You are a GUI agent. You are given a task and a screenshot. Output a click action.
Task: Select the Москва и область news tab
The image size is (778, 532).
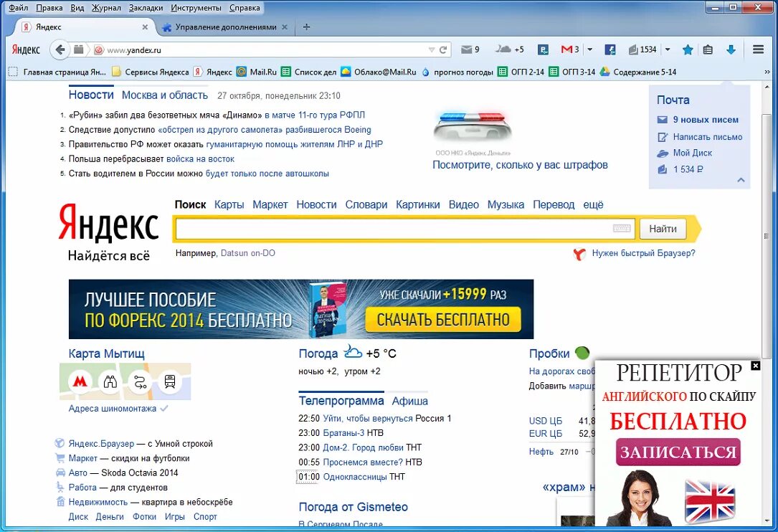165,95
